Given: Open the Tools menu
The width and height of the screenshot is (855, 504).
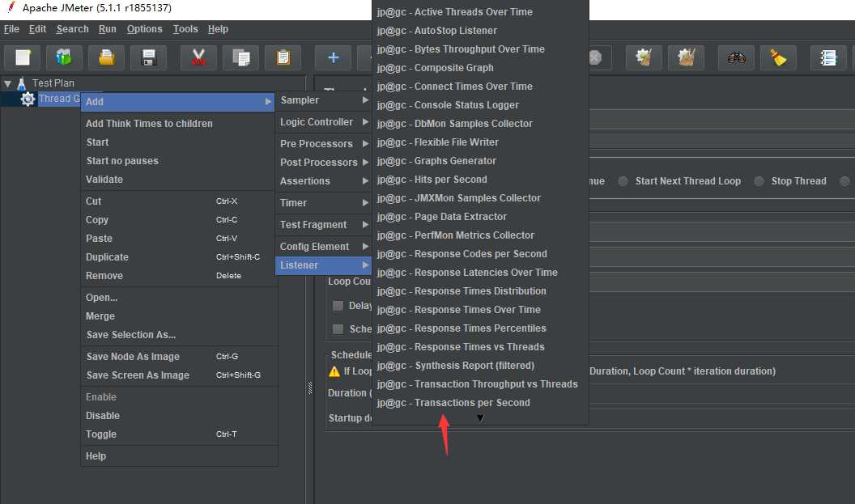Looking at the screenshot, I should [185, 29].
